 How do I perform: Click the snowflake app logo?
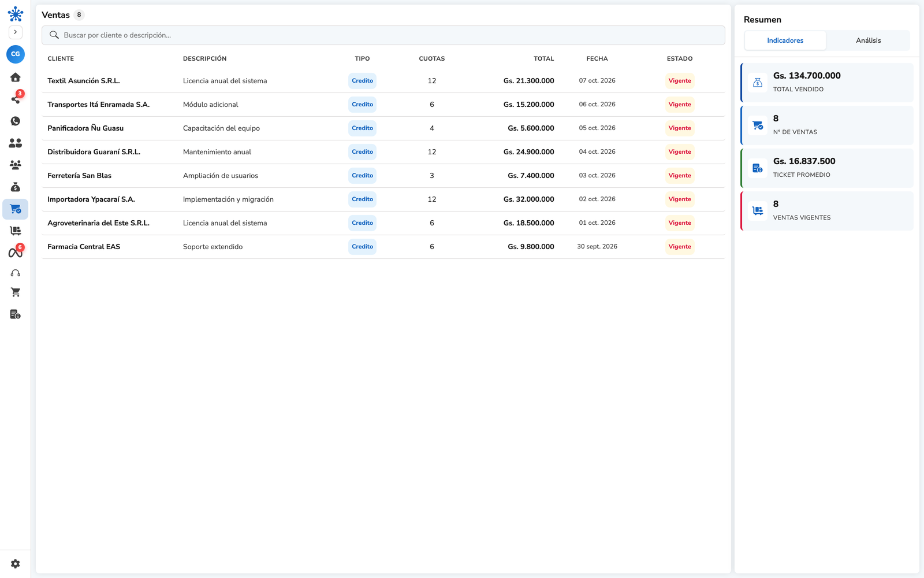pos(16,14)
